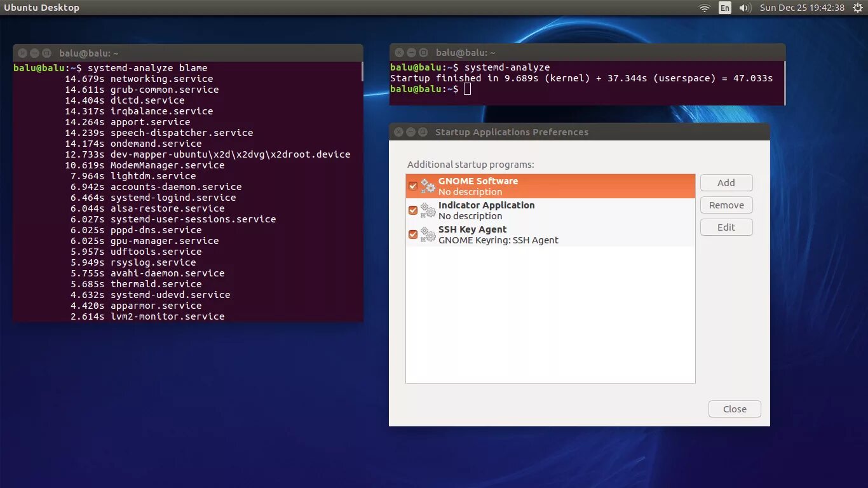The height and width of the screenshot is (488, 868).
Task: Click the cursor at right terminal prompt
Action: (468, 89)
